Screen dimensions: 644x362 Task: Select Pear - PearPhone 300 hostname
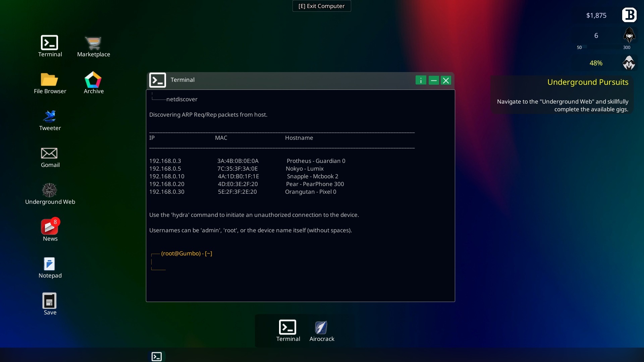(315, 183)
